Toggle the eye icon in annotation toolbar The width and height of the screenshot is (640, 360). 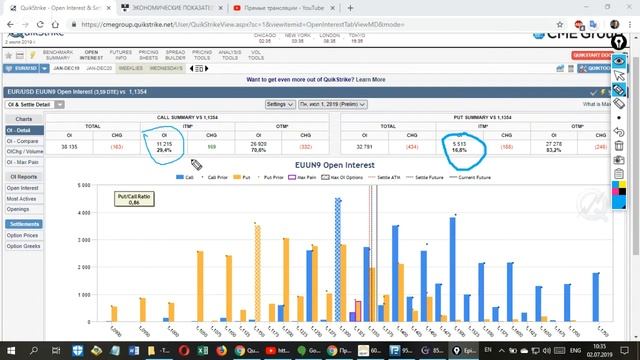(619, 61)
